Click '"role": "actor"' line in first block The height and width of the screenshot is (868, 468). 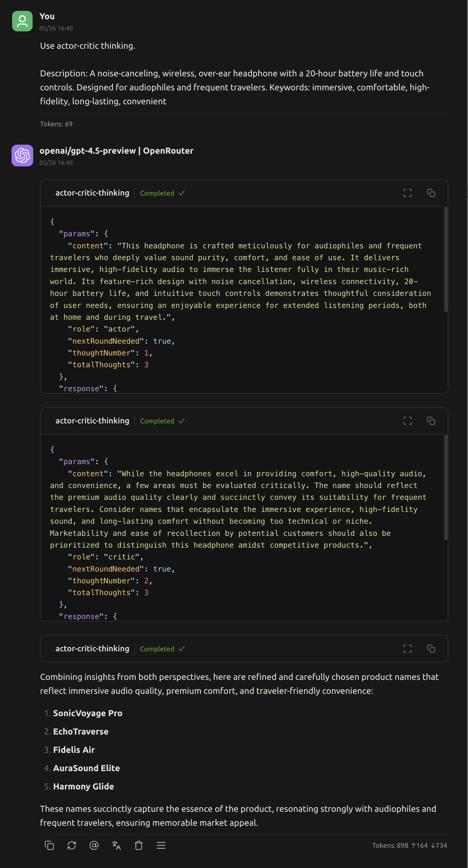(103, 329)
